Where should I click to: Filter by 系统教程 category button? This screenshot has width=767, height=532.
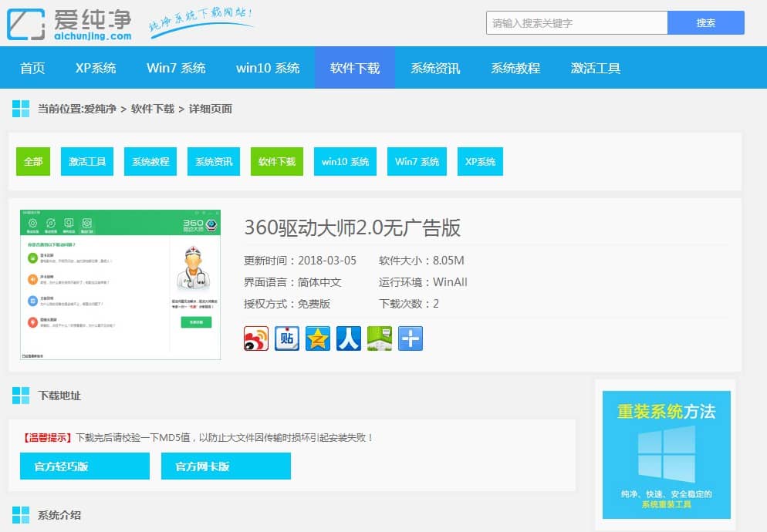(150, 161)
